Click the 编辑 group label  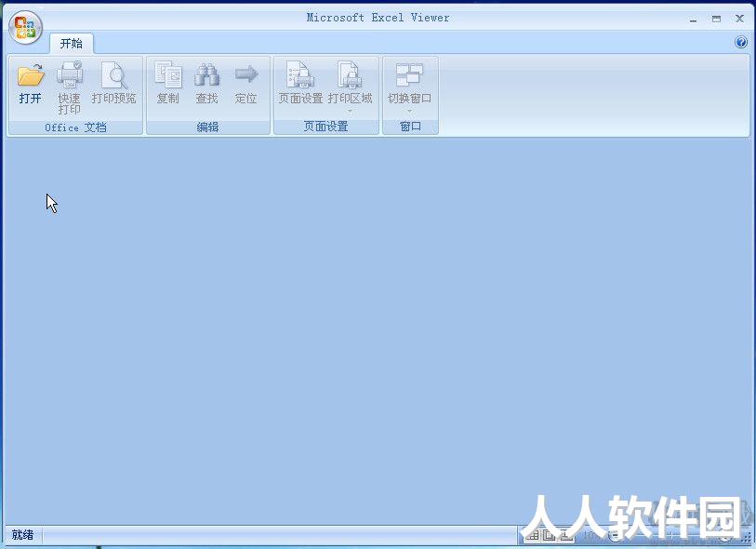click(x=207, y=127)
